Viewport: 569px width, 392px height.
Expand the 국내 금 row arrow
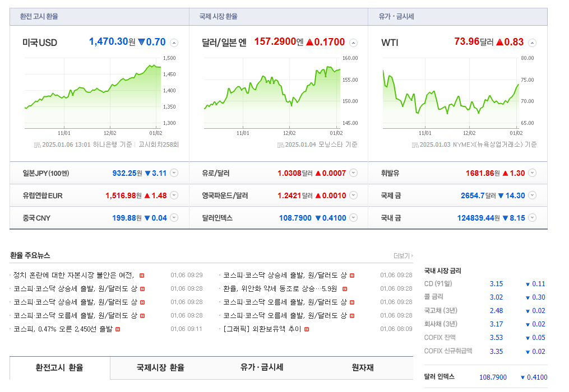(532, 218)
